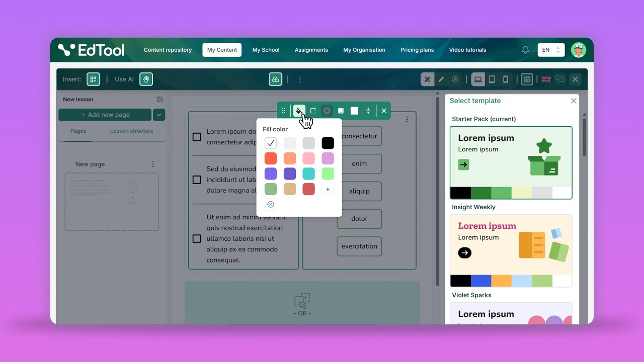This screenshot has width=644, height=362.
Task: Click the grid layout icon in the editor bar
Action: [527, 79]
